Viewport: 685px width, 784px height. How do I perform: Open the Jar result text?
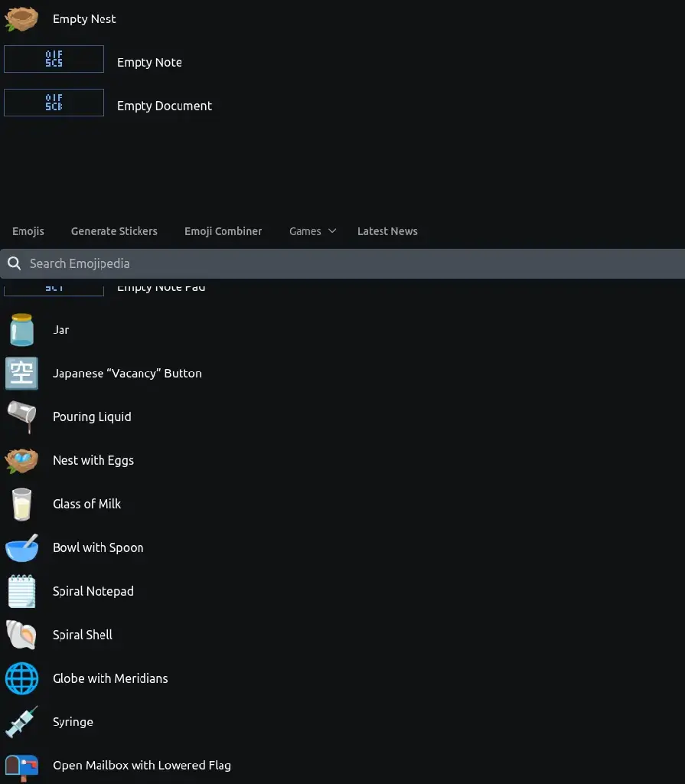61,330
